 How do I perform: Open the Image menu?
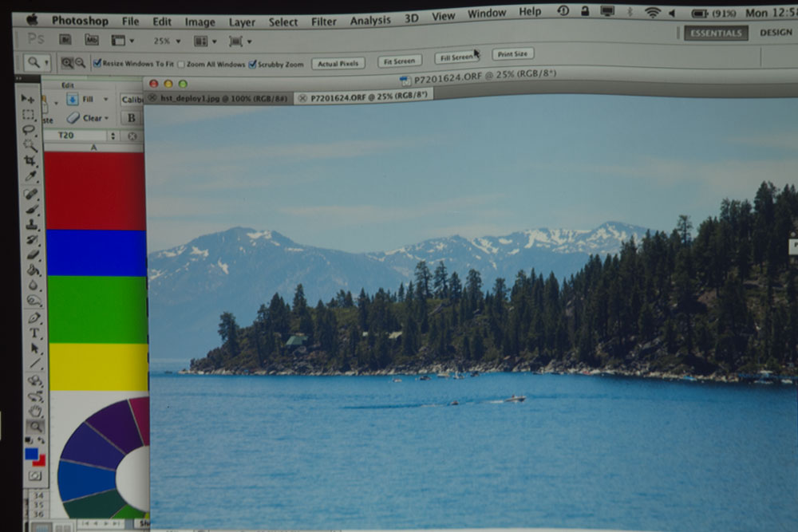coord(199,22)
